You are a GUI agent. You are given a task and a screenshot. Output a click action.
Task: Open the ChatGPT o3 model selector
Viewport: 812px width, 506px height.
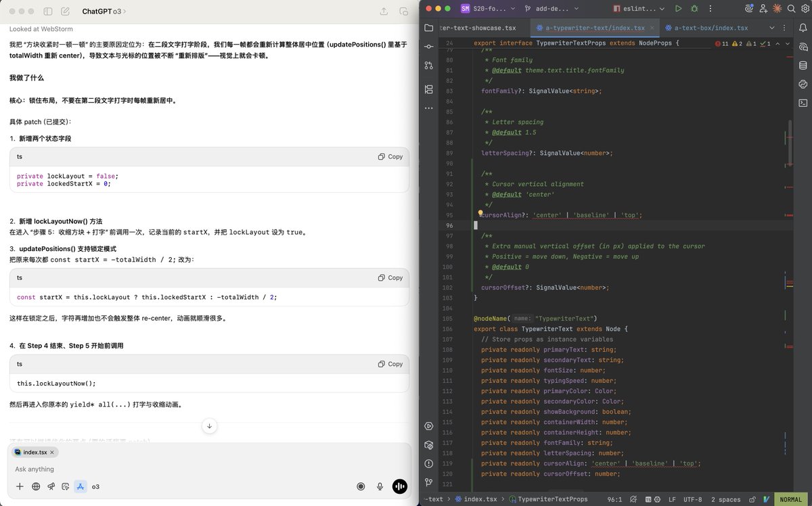pyautogui.click(x=104, y=11)
